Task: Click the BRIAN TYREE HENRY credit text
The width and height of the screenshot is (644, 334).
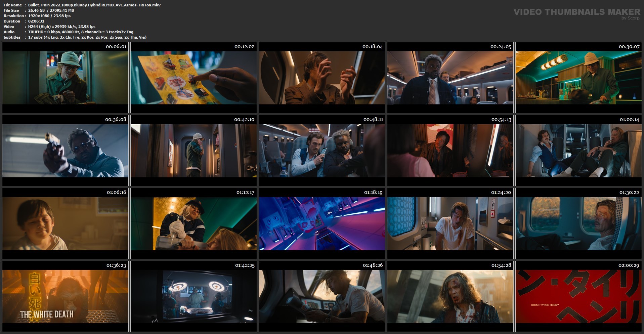Action: [x=545, y=305]
